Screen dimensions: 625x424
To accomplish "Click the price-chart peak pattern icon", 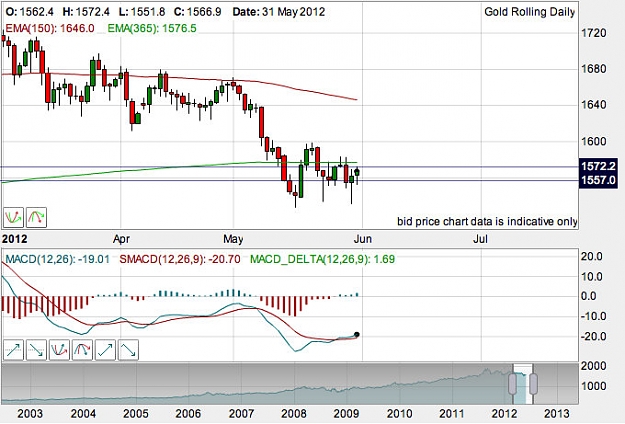I will pyautogui.click(x=36, y=218).
